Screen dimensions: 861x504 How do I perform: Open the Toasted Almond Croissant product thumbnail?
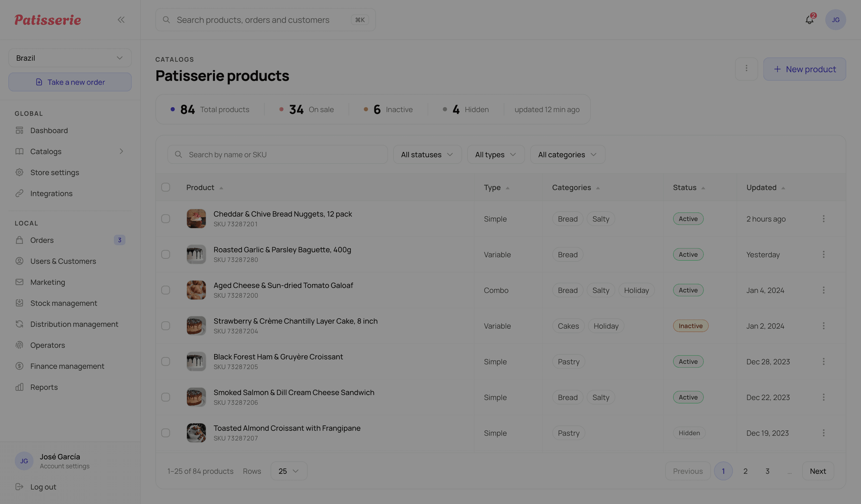coord(196,433)
